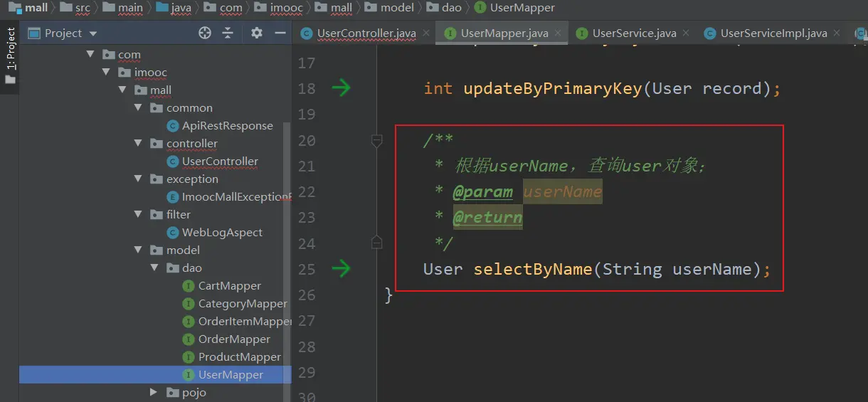
Task: Expand the pojo folder
Action: coord(154,393)
